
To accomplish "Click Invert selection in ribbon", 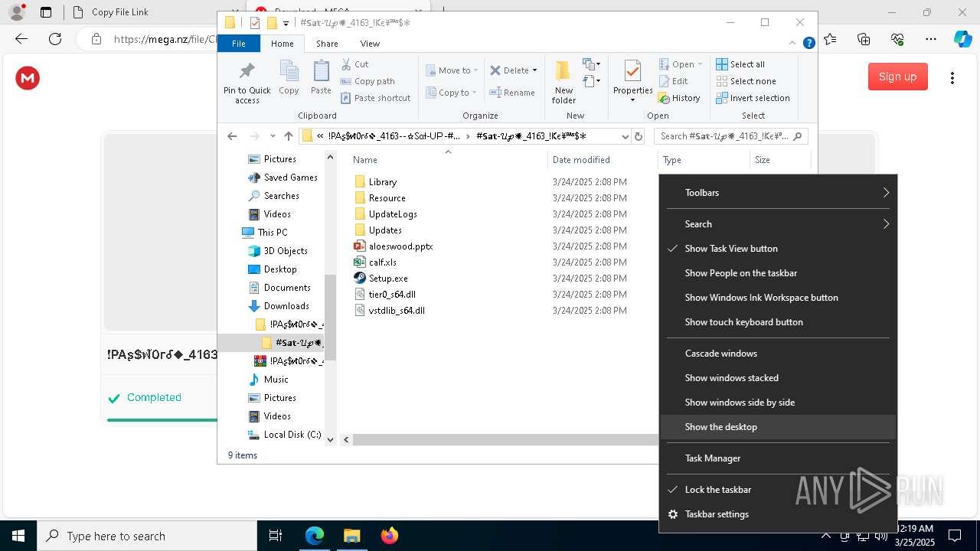I will 753,98.
